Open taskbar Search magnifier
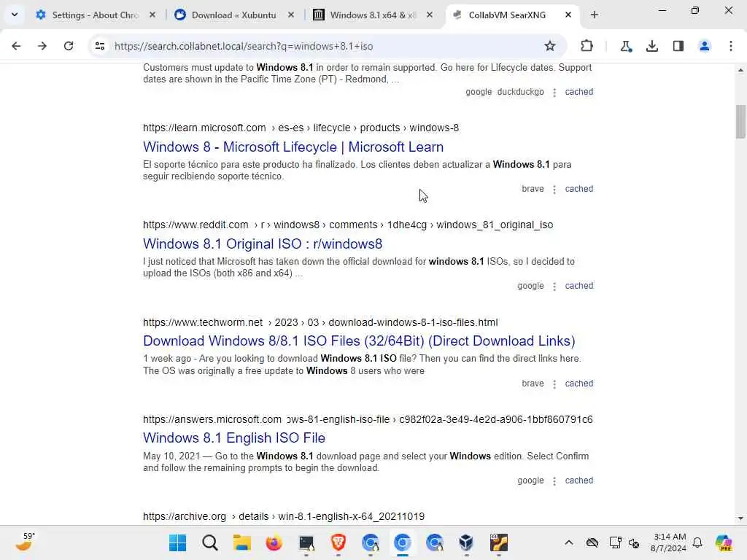Screen dimensions: 747x560 coord(209,542)
